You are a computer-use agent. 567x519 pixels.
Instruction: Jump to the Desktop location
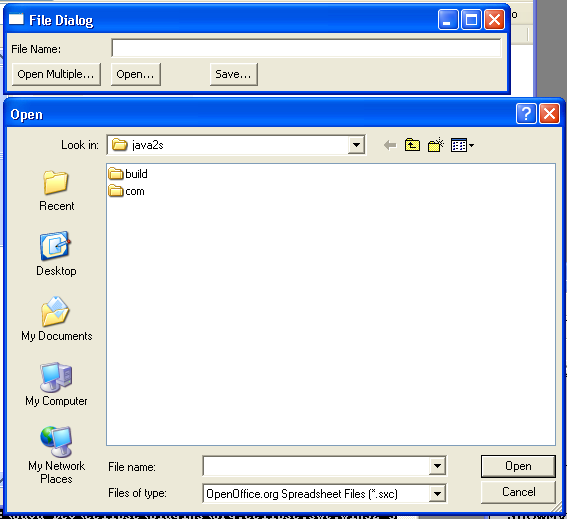pyautogui.click(x=56, y=254)
